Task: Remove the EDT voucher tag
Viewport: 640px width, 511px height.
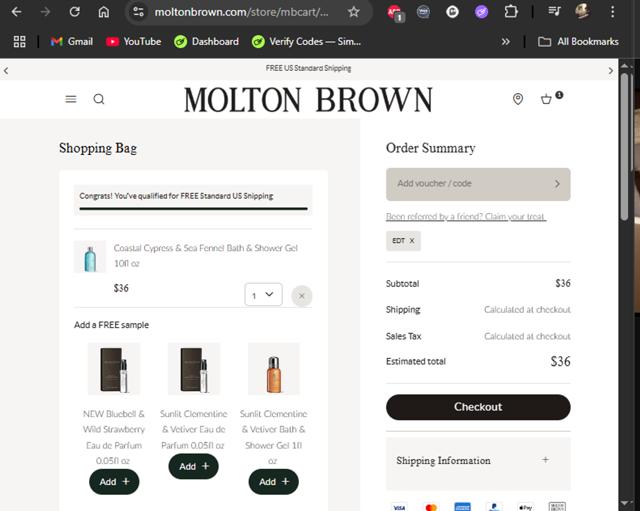Action: pos(412,241)
